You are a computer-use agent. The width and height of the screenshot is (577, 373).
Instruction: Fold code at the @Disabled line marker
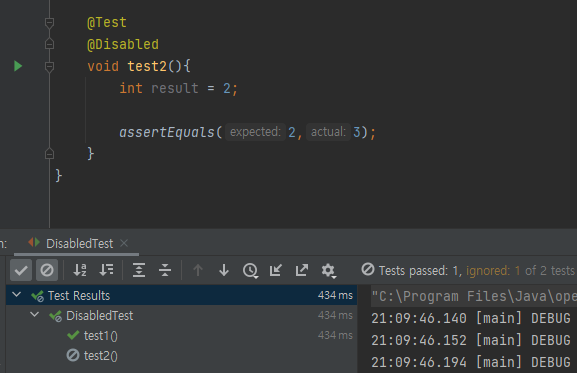[x=49, y=44]
